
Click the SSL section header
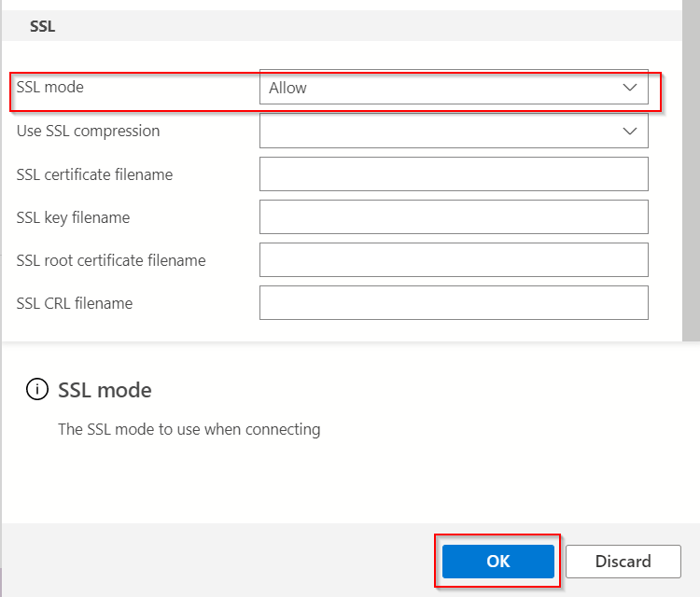43,27
